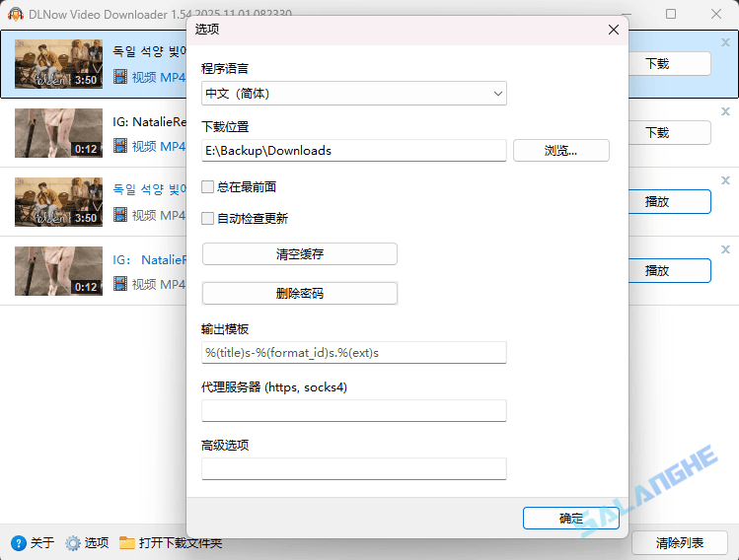
Task: Open the 程序语言 language dropdown
Action: (x=354, y=94)
